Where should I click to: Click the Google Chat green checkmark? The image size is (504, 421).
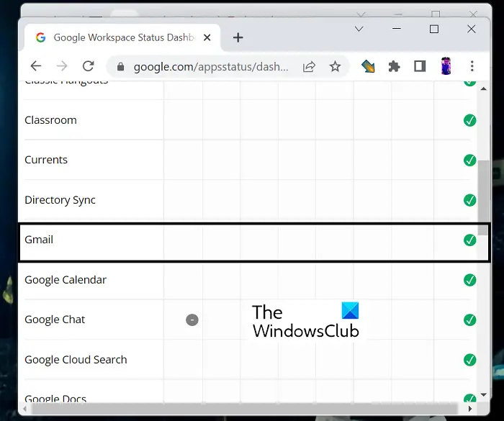tap(469, 320)
